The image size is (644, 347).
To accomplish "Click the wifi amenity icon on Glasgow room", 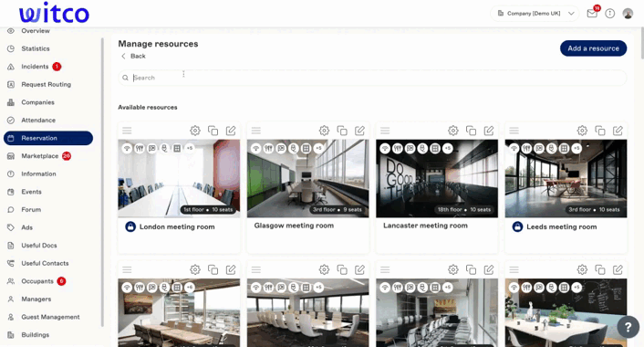I will tap(256, 148).
